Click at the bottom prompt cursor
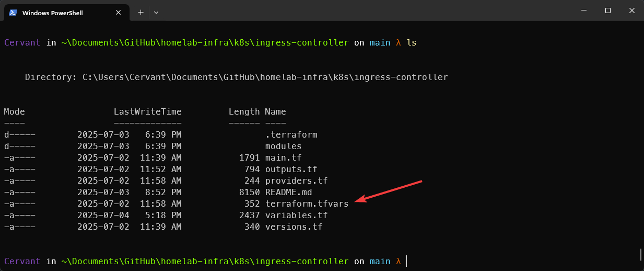 tap(406, 261)
